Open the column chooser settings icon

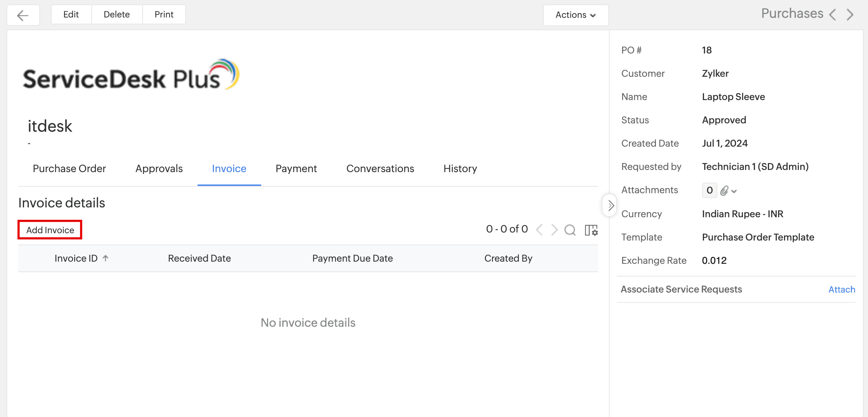click(x=591, y=230)
